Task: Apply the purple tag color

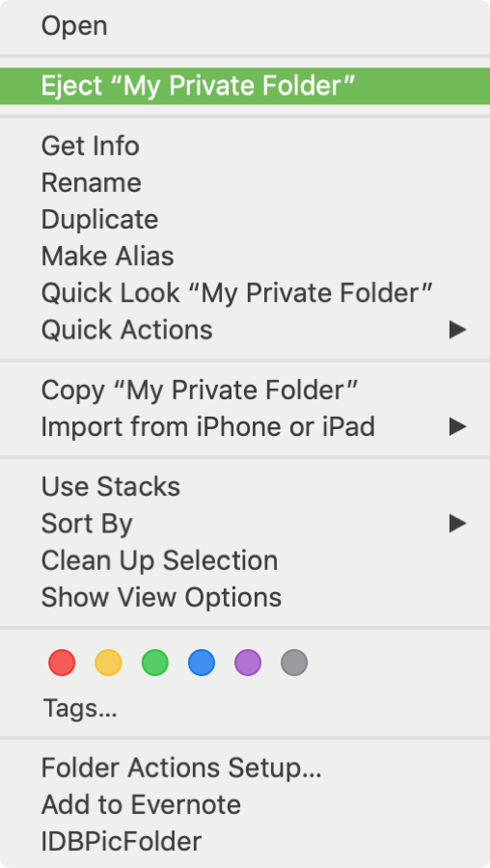Action: 248,663
